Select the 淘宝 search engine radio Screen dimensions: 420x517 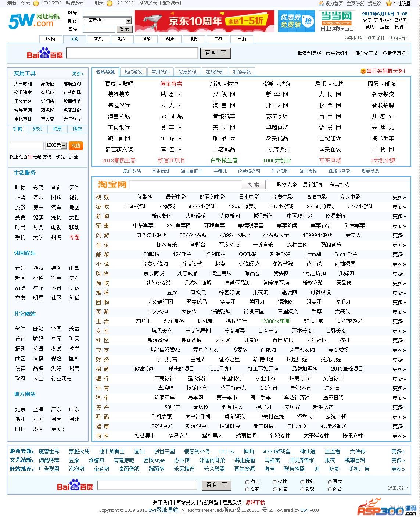coord(247,482)
